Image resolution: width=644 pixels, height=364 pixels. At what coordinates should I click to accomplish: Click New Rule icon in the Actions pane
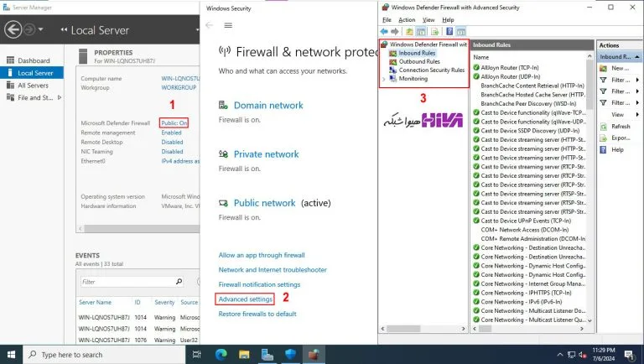click(604, 68)
